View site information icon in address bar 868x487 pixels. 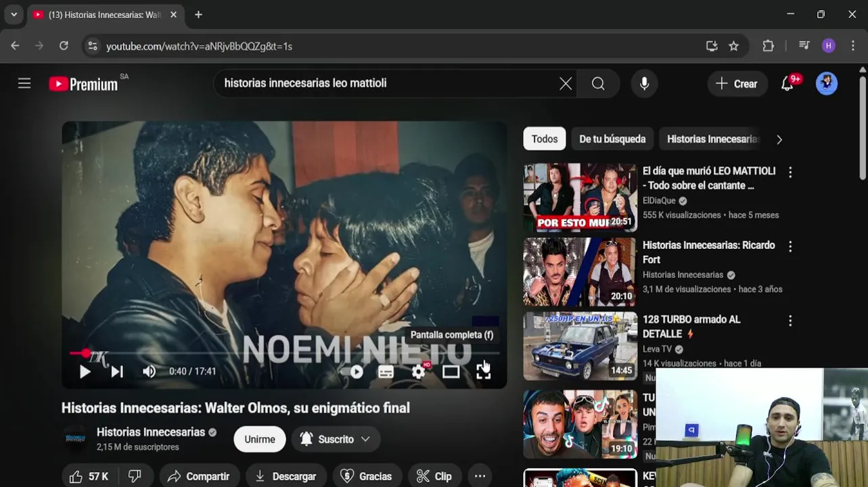93,46
